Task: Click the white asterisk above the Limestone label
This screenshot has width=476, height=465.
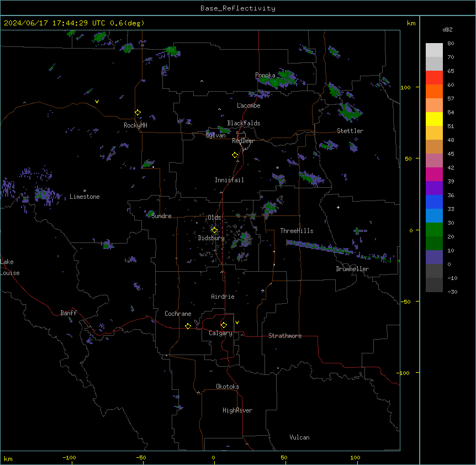Action: click(x=84, y=191)
